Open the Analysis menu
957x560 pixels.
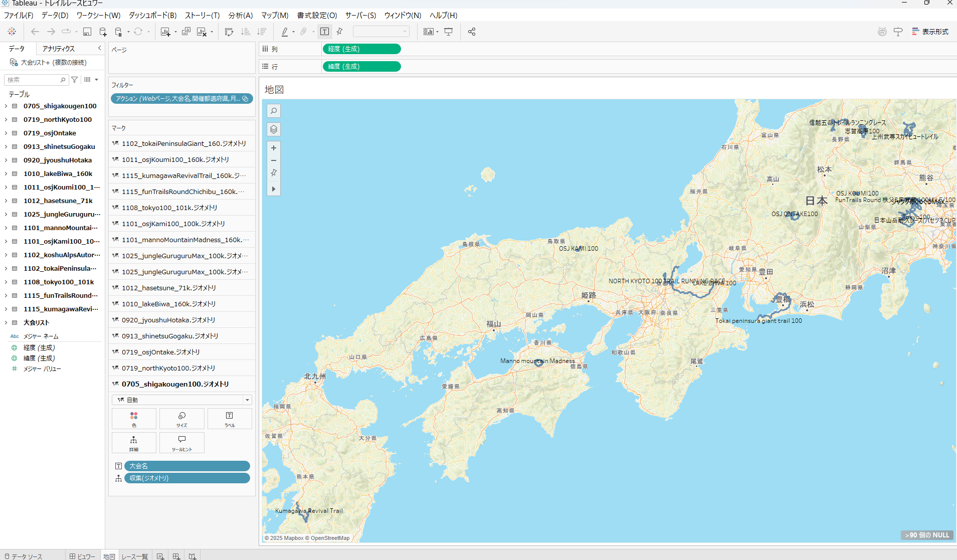pos(240,15)
